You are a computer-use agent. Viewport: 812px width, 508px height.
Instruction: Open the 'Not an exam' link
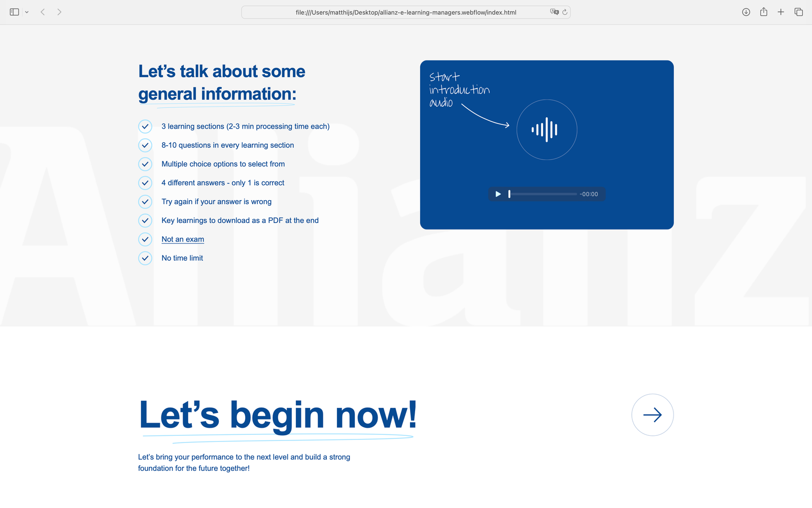click(x=183, y=239)
